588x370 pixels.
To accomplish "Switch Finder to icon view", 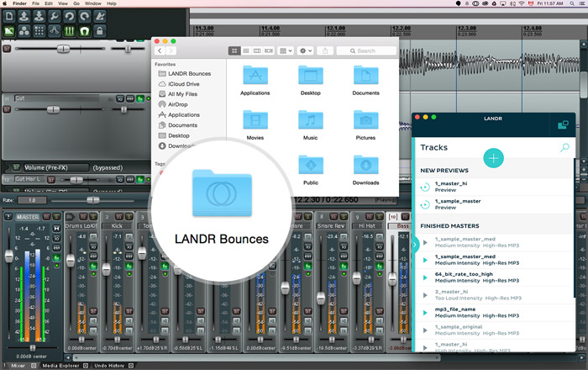I will (x=234, y=50).
